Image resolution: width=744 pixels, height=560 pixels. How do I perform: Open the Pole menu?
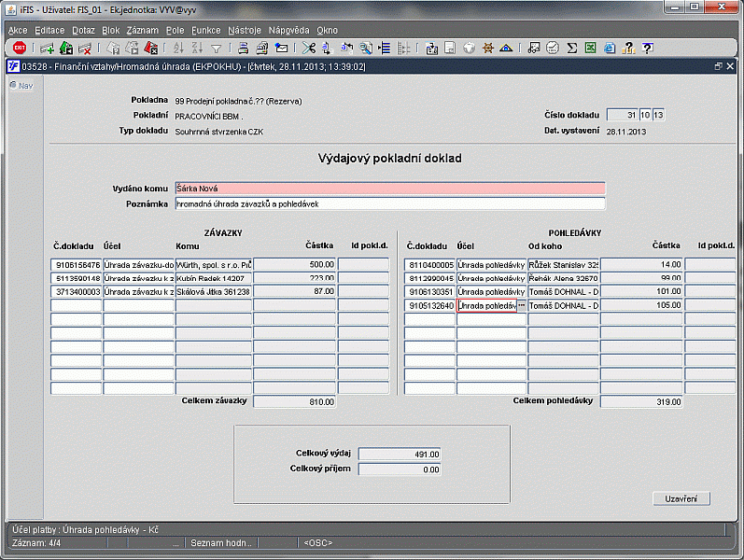(x=175, y=31)
